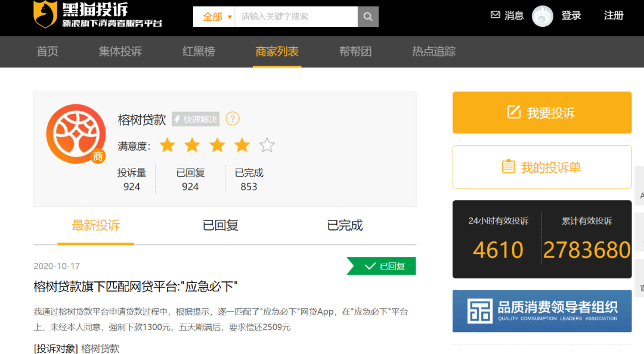Image resolution: width=644 pixels, height=354 pixels.
Task: Open messages via the envelope 消息 icon
Action: (x=496, y=15)
